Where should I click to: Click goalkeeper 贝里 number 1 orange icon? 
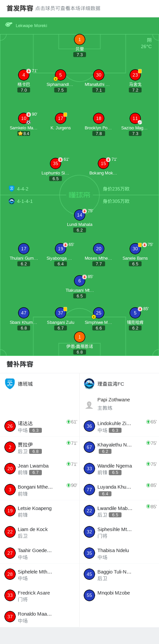(x=79, y=39)
